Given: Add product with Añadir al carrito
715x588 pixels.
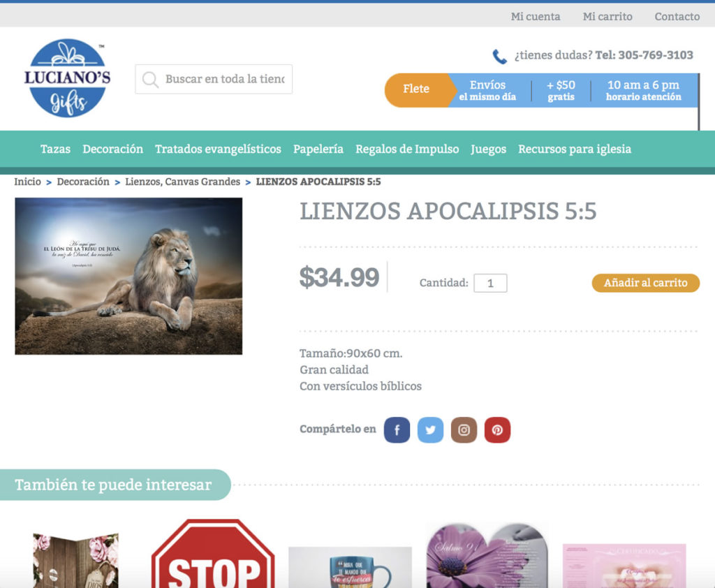Looking at the screenshot, I should point(646,283).
